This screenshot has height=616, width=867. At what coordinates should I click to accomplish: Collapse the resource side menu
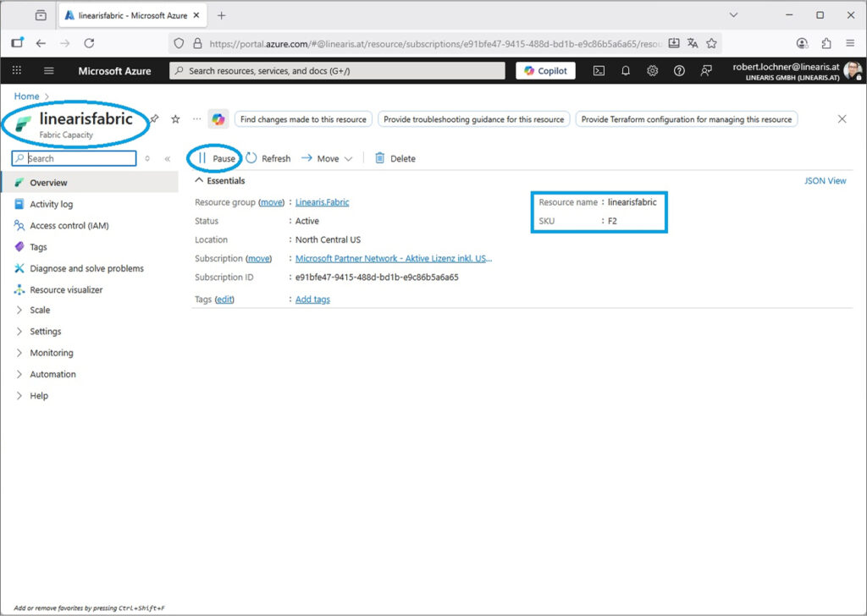coord(168,158)
